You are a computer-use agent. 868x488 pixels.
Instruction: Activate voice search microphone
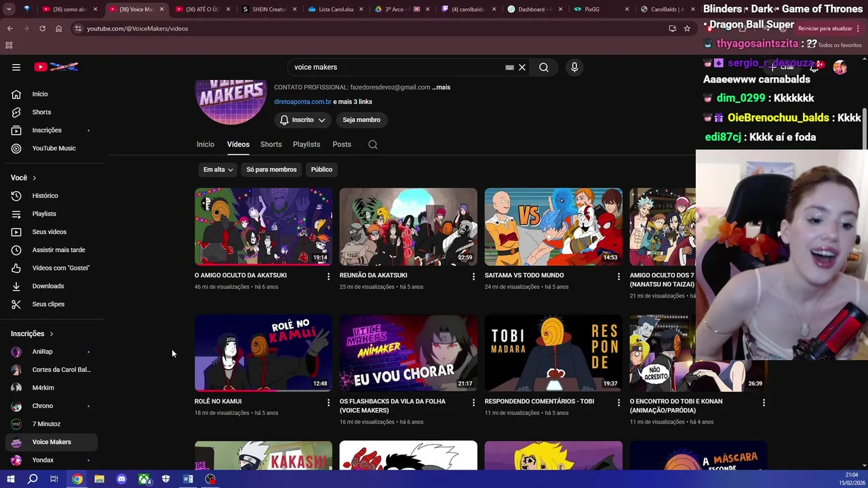point(574,67)
